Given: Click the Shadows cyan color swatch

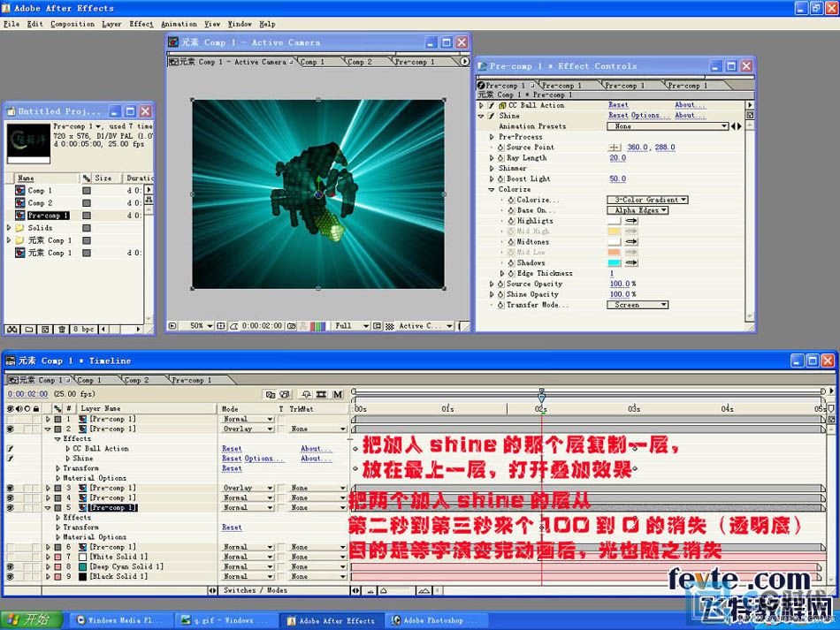Looking at the screenshot, I should click(614, 262).
